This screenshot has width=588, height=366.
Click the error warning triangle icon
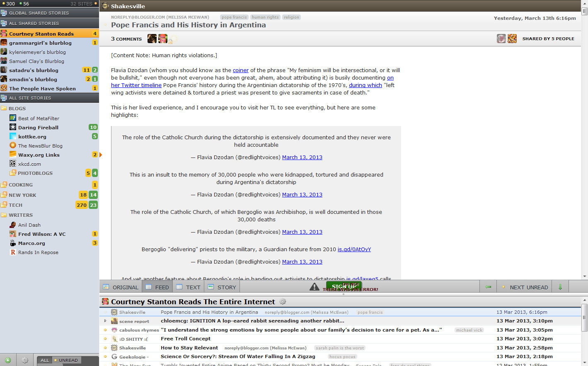[314, 286]
